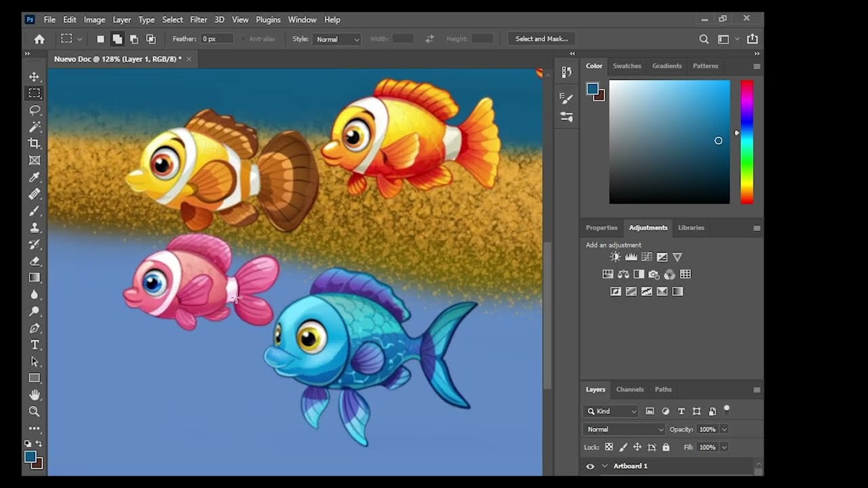Collapse the Artboard 1 layer group
The width and height of the screenshot is (868, 488).
604,466
